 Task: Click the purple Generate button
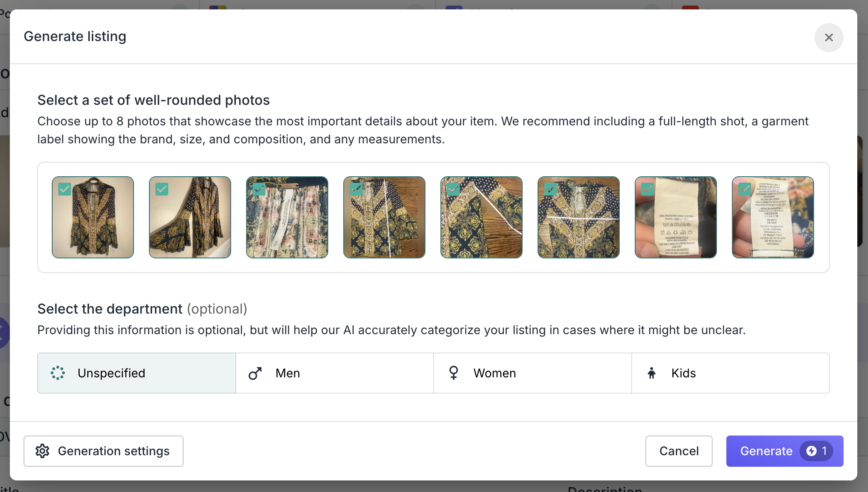[x=785, y=451]
